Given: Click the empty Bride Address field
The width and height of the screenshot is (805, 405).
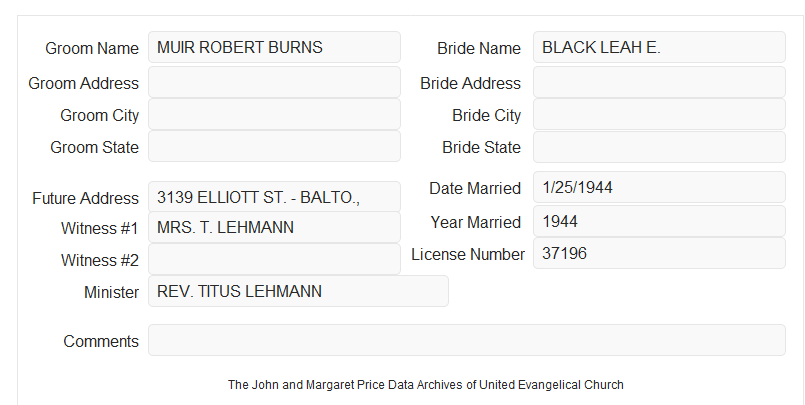Looking at the screenshot, I should (659, 82).
